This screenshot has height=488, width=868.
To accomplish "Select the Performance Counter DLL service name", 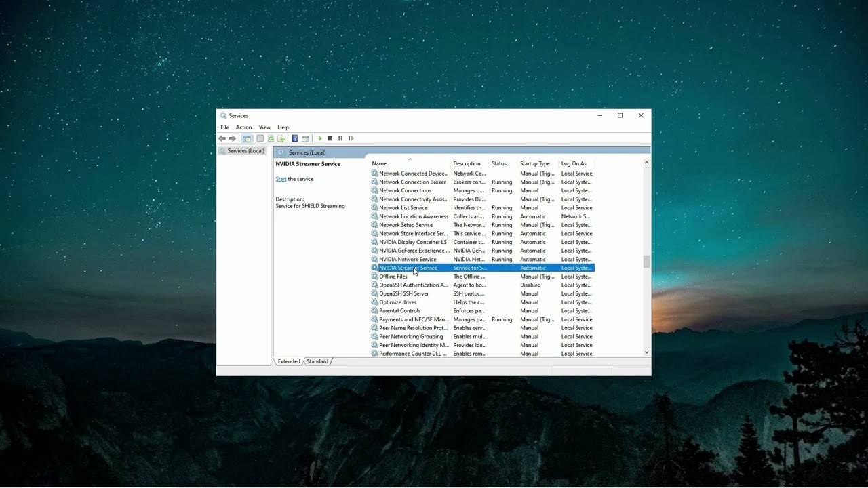I will 414,354.
